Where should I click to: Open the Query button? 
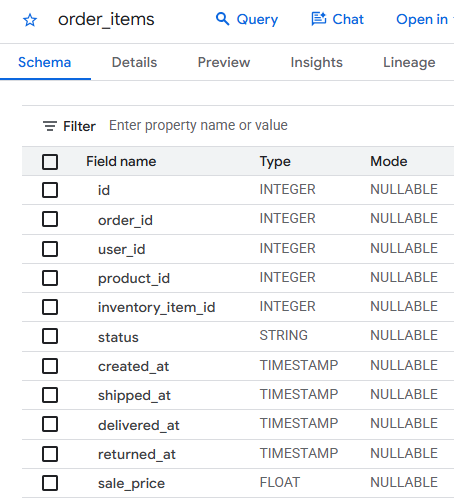pos(247,19)
